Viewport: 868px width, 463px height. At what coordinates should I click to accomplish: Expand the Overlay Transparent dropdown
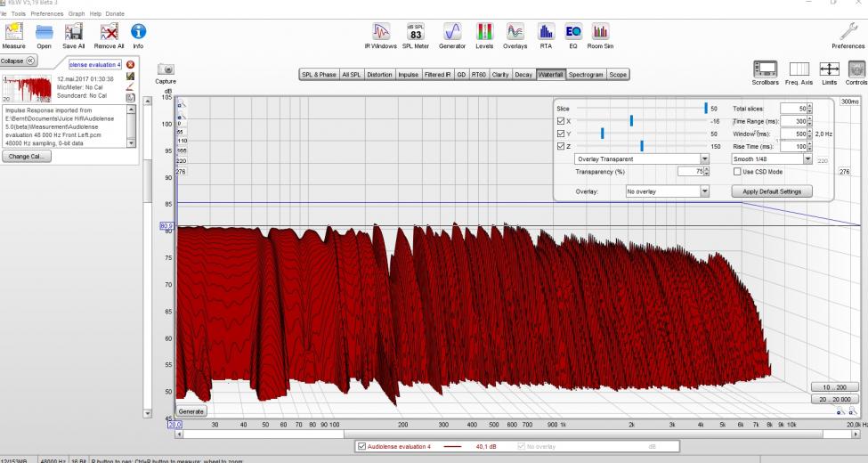pos(704,159)
